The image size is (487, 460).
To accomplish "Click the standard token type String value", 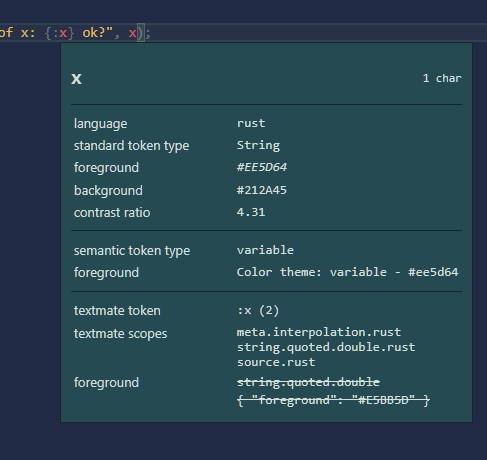I will 258,146.
